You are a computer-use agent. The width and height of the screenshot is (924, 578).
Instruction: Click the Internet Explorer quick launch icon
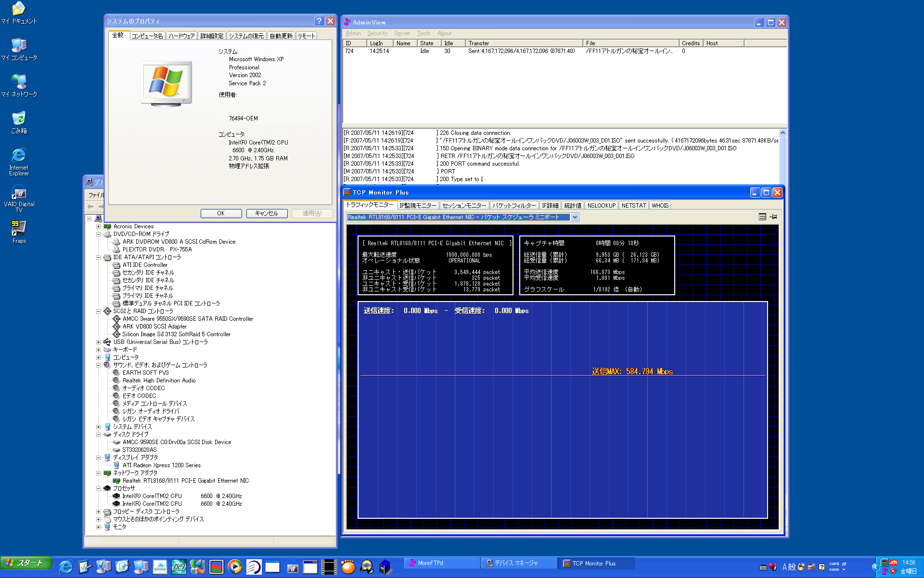point(66,567)
